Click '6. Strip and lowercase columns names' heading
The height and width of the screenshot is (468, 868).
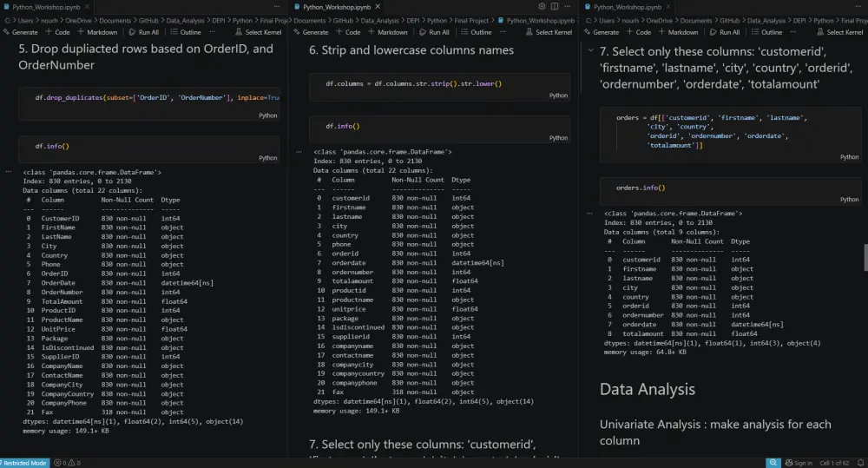coord(411,49)
